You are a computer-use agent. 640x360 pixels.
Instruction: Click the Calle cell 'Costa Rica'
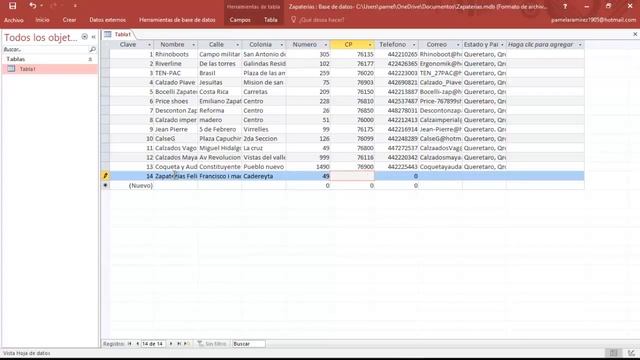(x=220, y=92)
